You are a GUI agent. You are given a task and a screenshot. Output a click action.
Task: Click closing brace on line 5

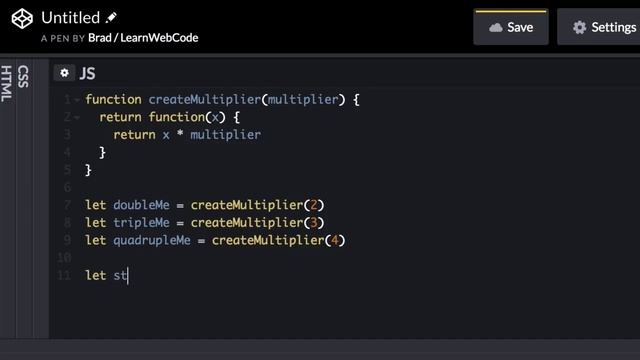tap(88, 170)
